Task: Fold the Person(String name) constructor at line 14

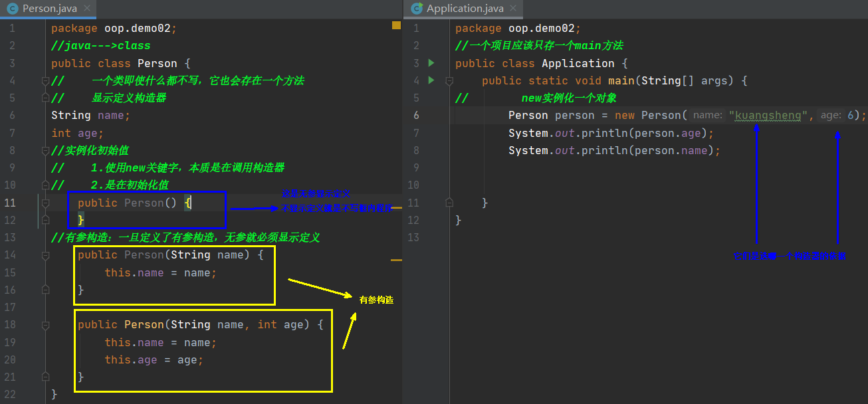Action: click(x=45, y=255)
